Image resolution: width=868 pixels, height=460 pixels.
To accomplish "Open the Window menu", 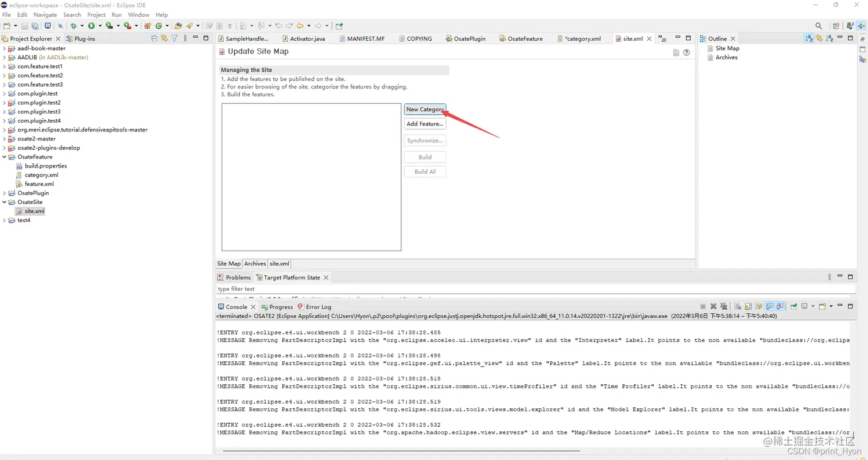I will [138, 14].
